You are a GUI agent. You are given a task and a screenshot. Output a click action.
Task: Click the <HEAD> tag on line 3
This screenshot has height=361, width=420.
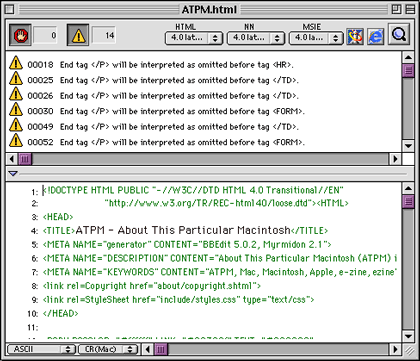coord(58,217)
